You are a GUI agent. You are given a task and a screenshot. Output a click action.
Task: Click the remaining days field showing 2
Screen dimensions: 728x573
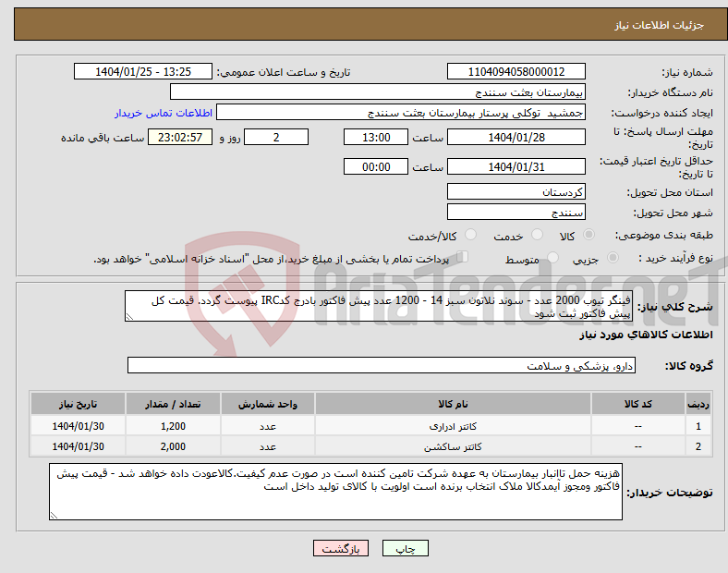pos(276,138)
